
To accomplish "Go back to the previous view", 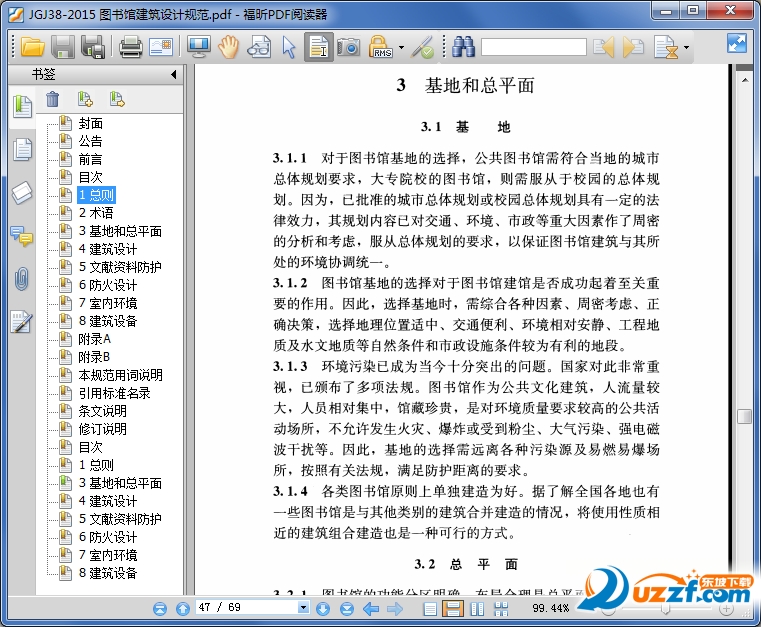I will [371, 609].
